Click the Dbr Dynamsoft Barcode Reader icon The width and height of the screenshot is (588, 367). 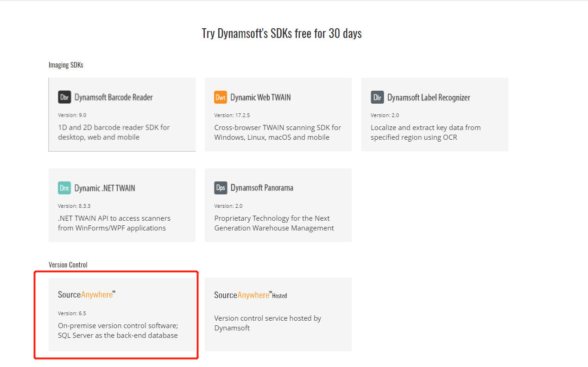tap(64, 97)
